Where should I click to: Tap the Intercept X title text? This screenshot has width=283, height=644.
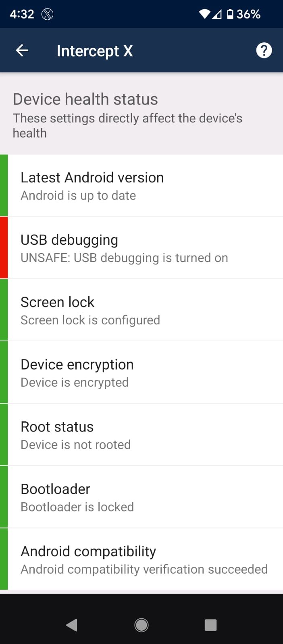click(95, 51)
